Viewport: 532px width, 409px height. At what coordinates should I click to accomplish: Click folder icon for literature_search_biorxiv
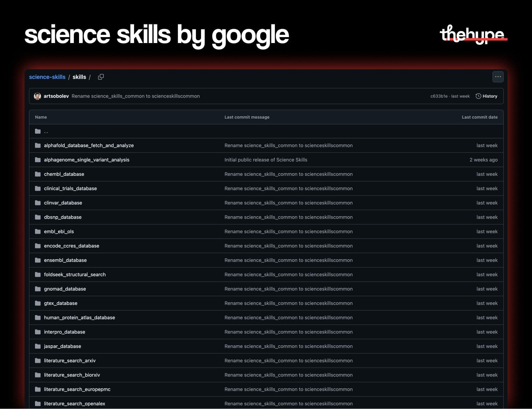tap(38, 375)
